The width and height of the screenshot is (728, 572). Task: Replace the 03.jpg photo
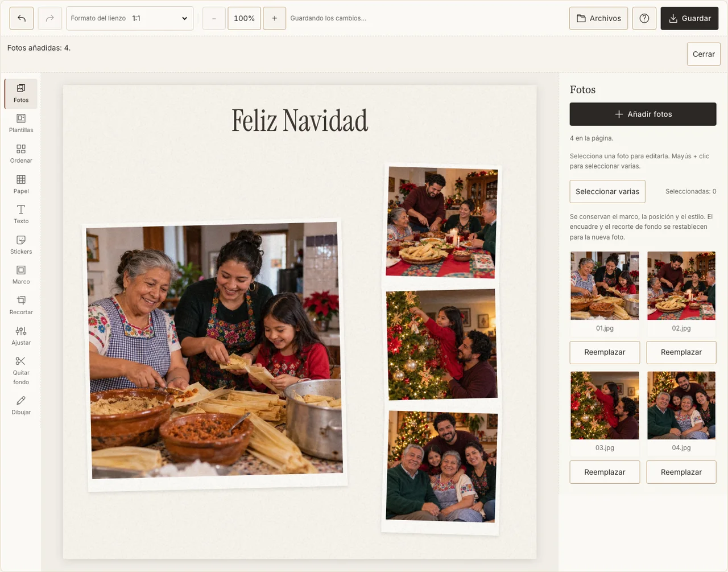[x=605, y=472]
